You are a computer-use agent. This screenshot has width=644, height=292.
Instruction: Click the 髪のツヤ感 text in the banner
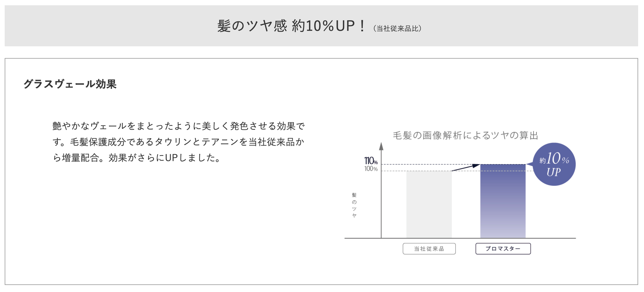(252, 26)
